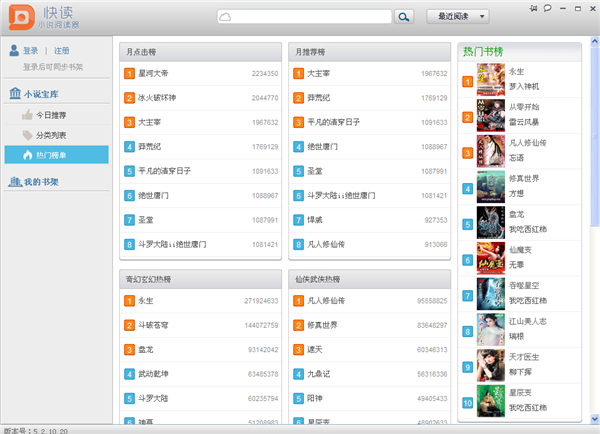Click the magnifier search button
600x434 pixels.
(x=404, y=17)
